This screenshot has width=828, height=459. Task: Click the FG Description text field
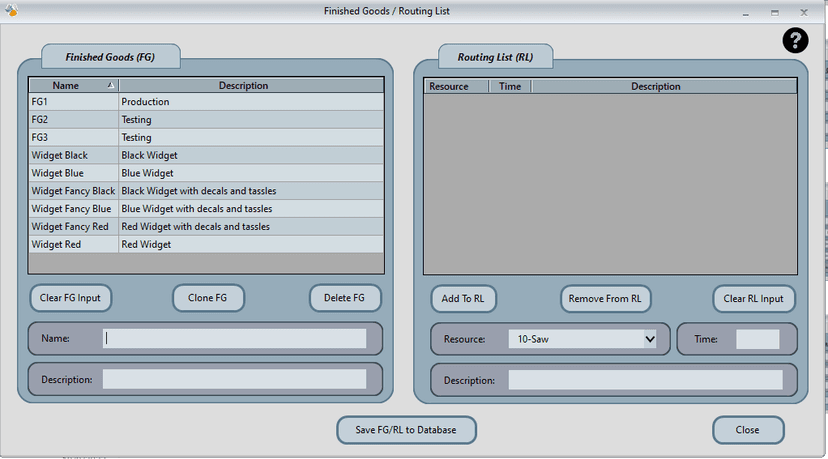click(234, 379)
